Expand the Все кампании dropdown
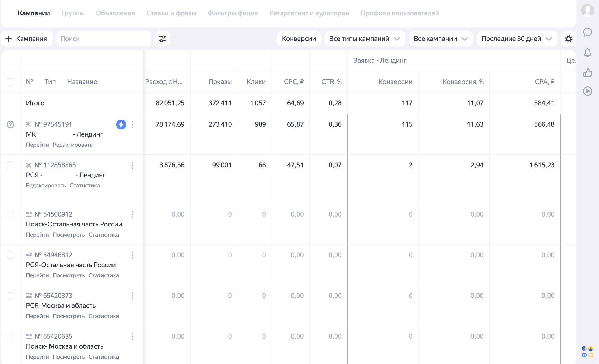Image resolution: width=599 pixels, height=364 pixels. click(440, 39)
